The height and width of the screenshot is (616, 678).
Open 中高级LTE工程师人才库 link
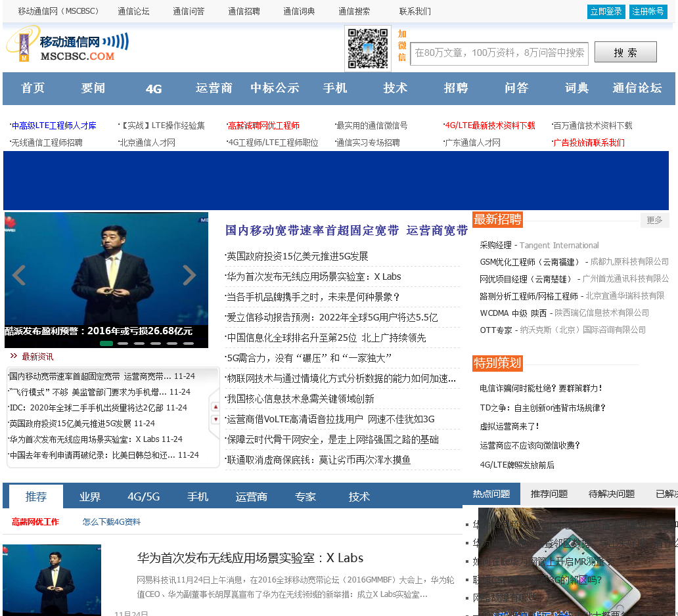(54, 126)
